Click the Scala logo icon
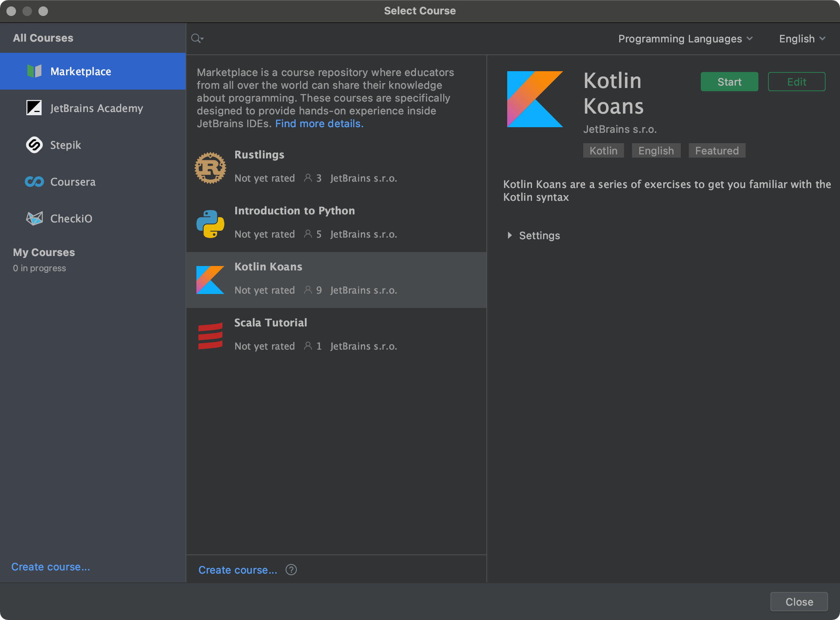This screenshot has height=620, width=840. coord(210,336)
